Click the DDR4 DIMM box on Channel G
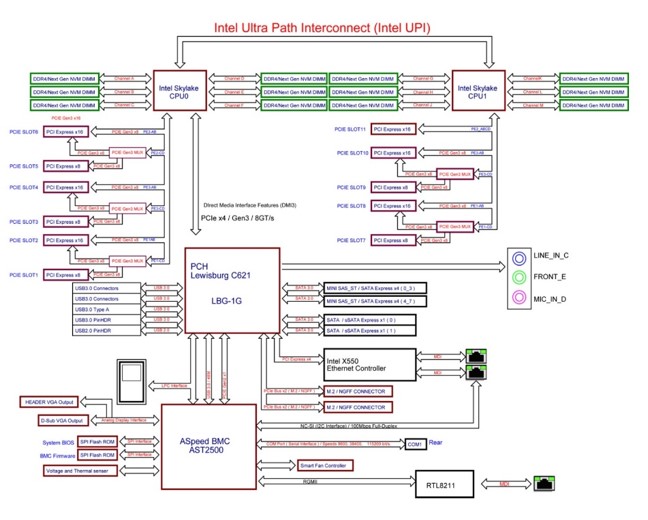This screenshot has width=648, height=520. (x=363, y=79)
